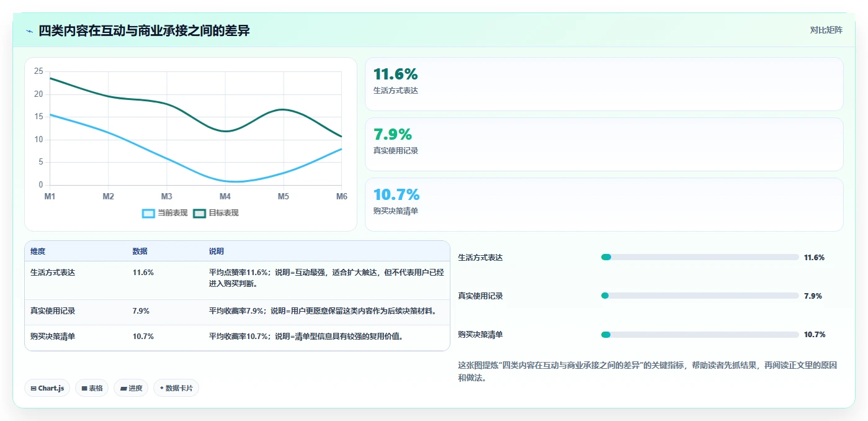Click the M6 axis label on chart
This screenshot has height=421, width=868.
tap(342, 196)
